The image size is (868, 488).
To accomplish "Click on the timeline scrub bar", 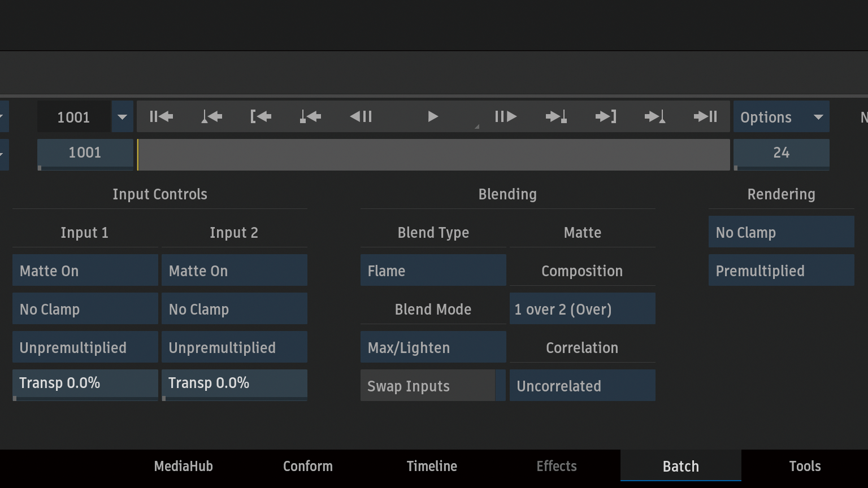I will pos(433,154).
